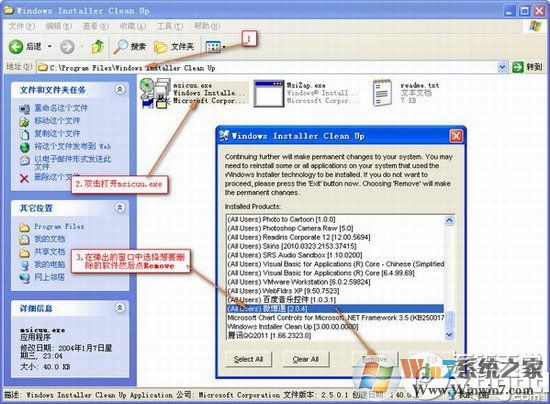The height and width of the screenshot is (404, 550).
Task: Click the Up folder toolbar icon
Action: tap(98, 47)
